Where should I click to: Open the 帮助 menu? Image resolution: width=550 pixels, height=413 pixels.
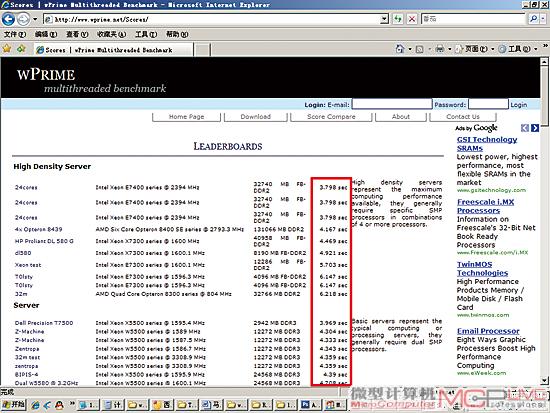[177, 34]
